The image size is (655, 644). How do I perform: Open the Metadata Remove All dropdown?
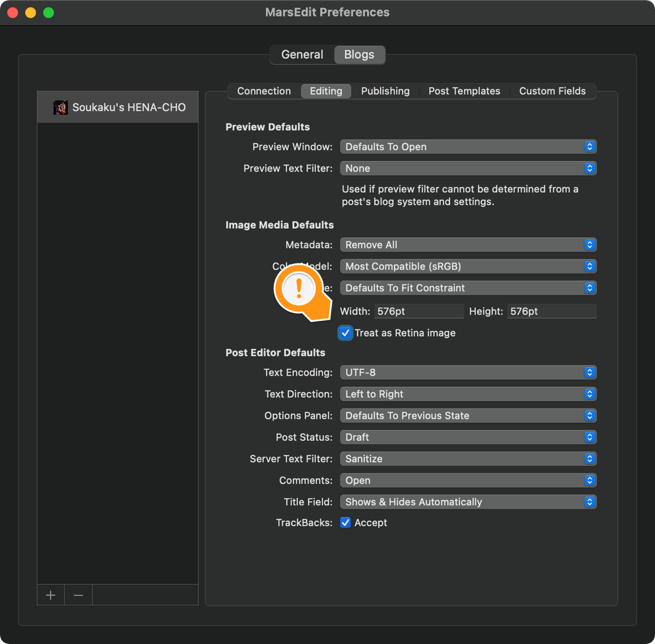coord(468,245)
